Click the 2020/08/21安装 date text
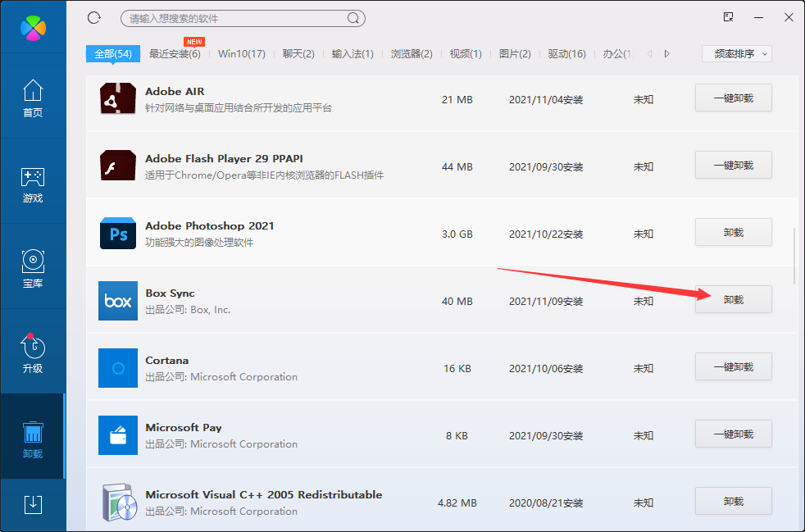Screen dimensions: 805x532 [x=546, y=503]
